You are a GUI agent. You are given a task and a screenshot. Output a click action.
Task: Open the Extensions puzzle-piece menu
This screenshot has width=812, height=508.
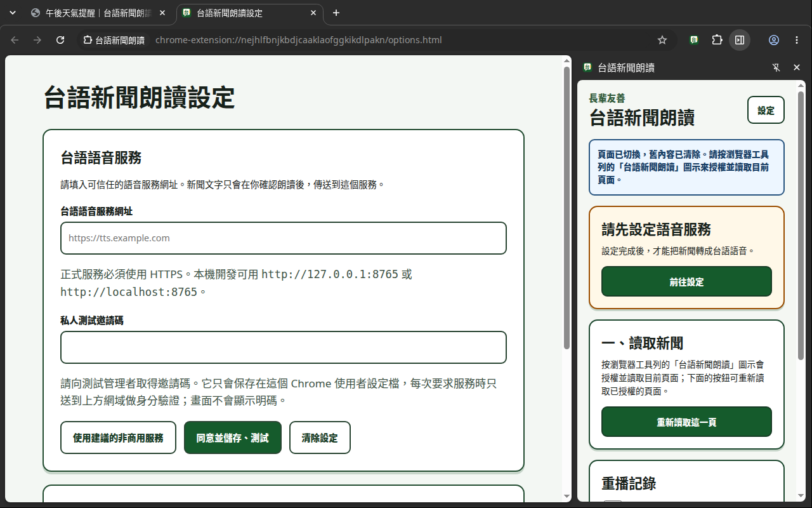717,40
